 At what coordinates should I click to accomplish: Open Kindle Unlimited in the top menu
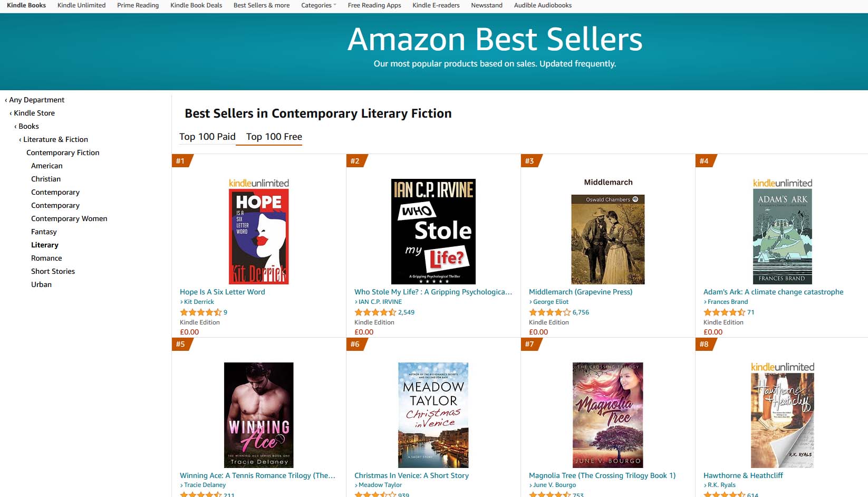(81, 5)
